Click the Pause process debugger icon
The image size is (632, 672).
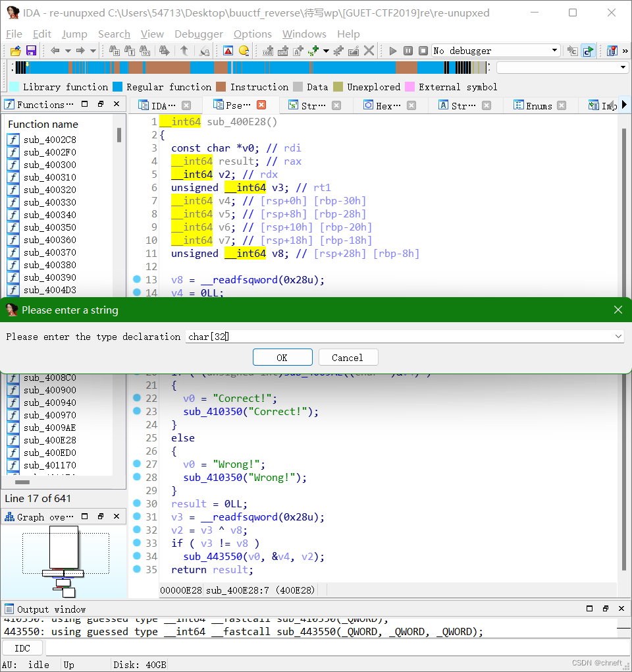tap(407, 51)
